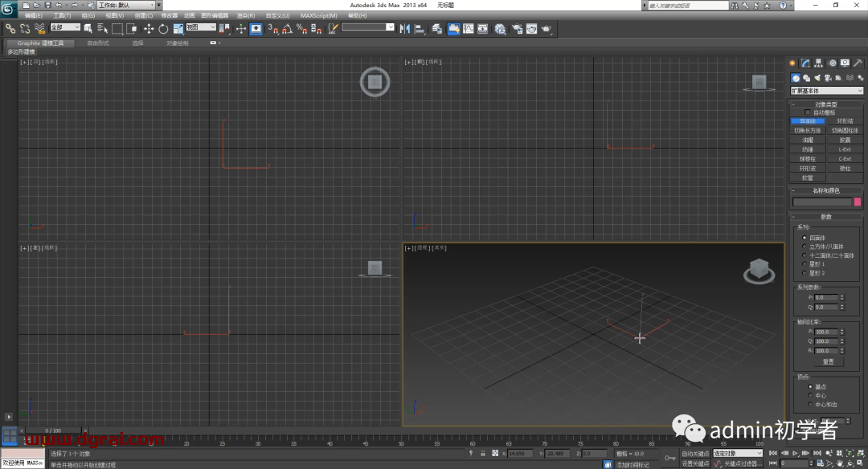
Task: Switch to Graphite 建模工具 tab
Action: (x=40, y=43)
